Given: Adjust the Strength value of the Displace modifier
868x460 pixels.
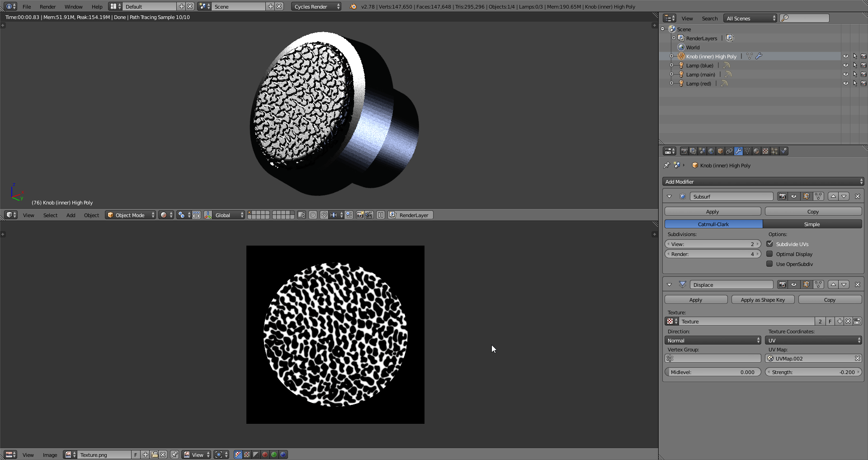Looking at the screenshot, I should [x=813, y=372].
